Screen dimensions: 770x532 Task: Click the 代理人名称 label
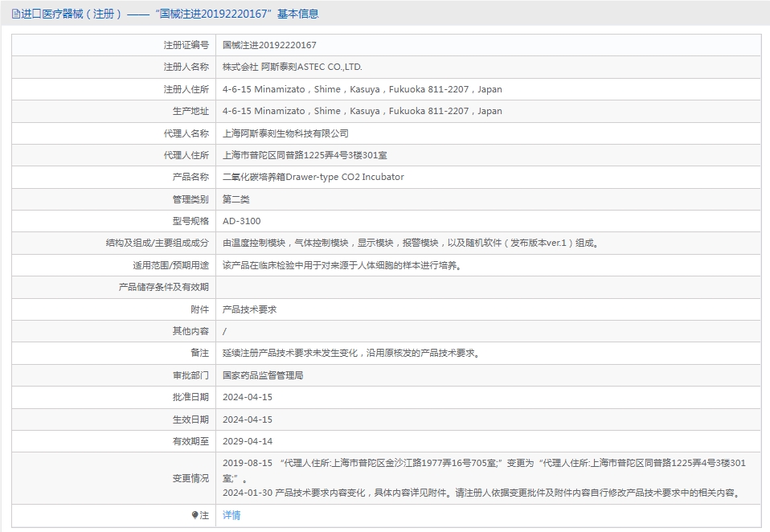click(x=186, y=133)
